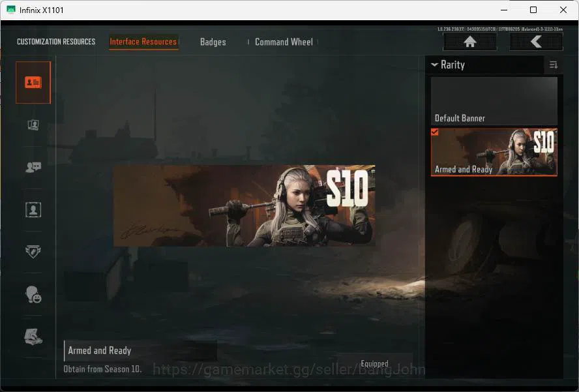Select the calling card banner sidebar icon

pos(33,82)
